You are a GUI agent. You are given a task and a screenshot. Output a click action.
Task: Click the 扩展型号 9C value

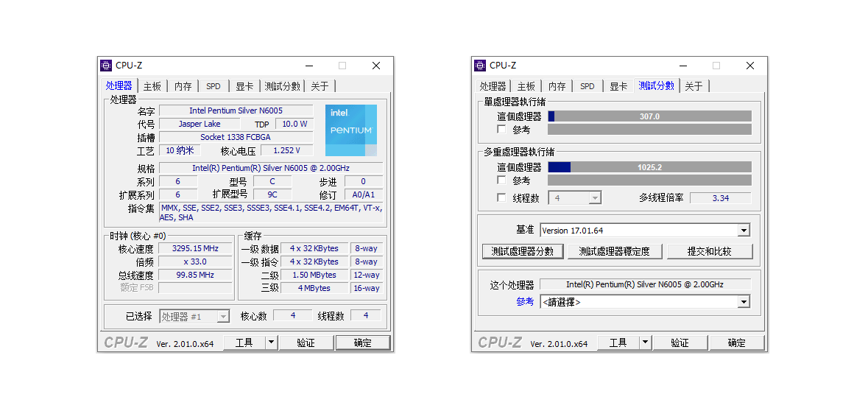pos(272,194)
